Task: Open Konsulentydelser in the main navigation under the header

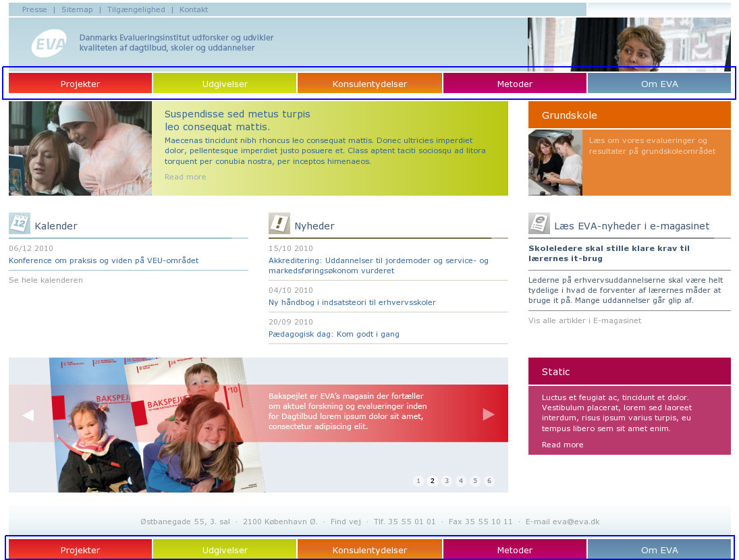Action: tap(370, 84)
